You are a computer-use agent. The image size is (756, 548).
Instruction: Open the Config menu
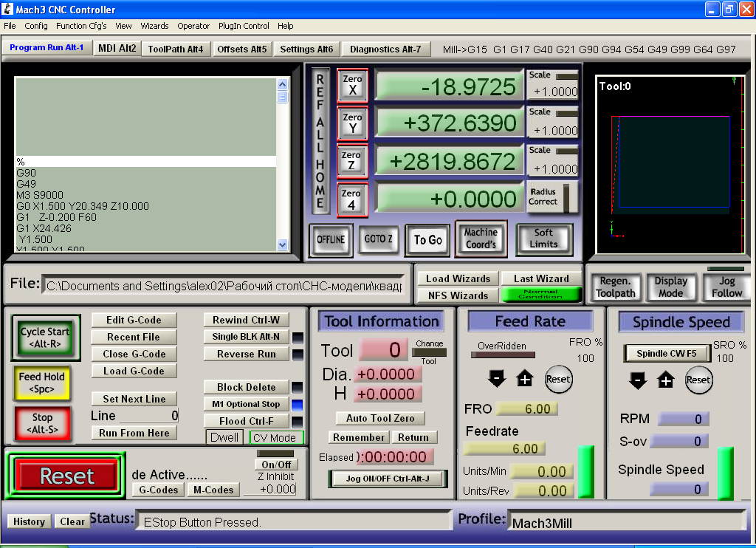coord(35,26)
